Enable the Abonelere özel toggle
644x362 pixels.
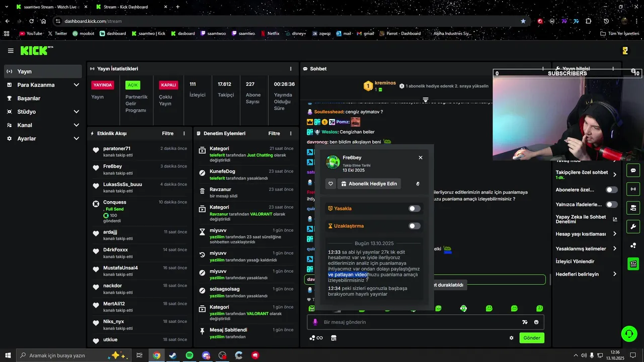(612, 190)
